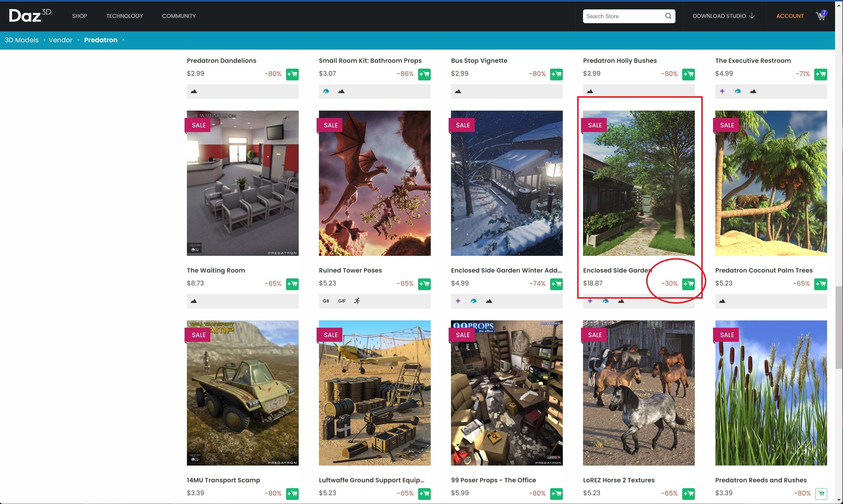Add Predatron Coconut Palm Trees to cart
The width and height of the screenshot is (843, 504).
click(x=821, y=284)
